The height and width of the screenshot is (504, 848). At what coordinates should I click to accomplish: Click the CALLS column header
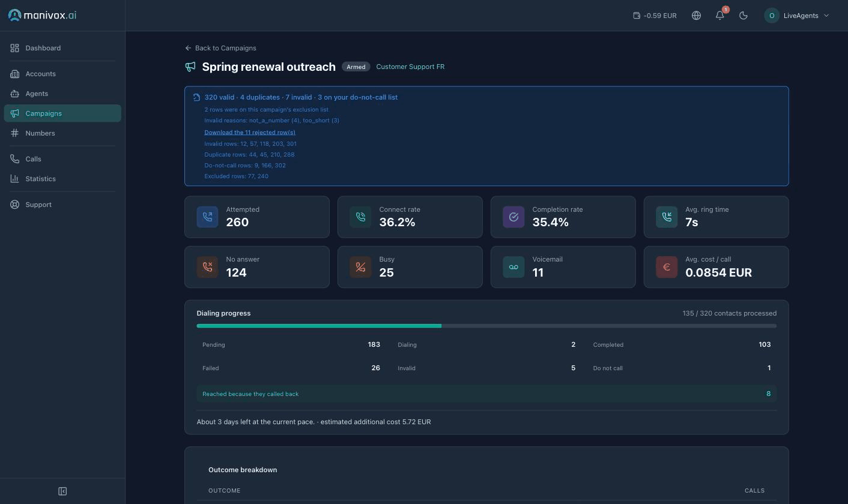754,490
